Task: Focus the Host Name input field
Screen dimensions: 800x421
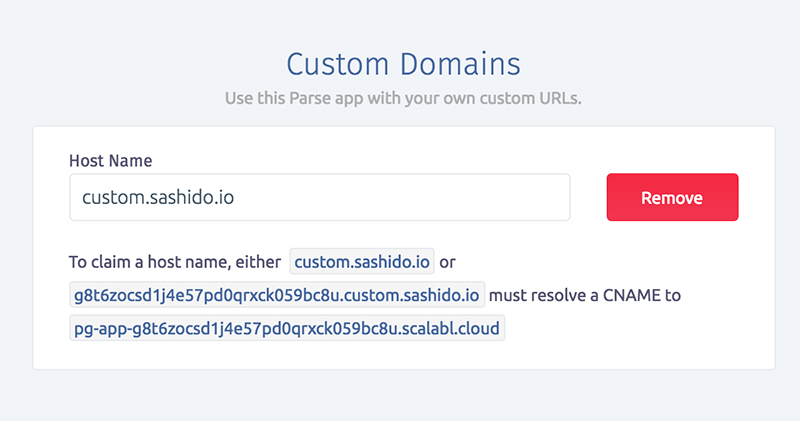Action: tap(320, 197)
